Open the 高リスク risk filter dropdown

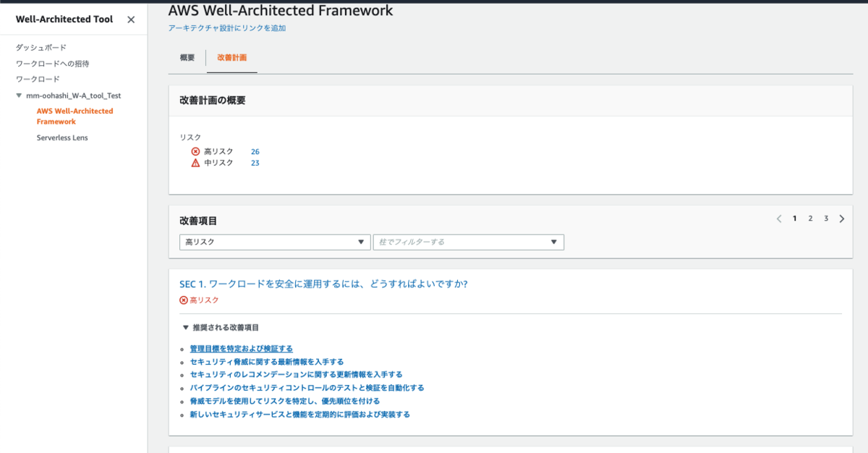coord(275,242)
